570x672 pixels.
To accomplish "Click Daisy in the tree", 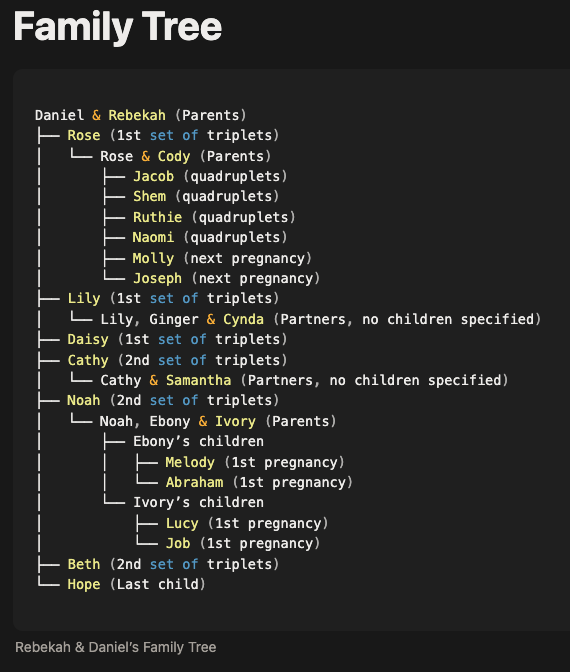I will pos(88,339).
